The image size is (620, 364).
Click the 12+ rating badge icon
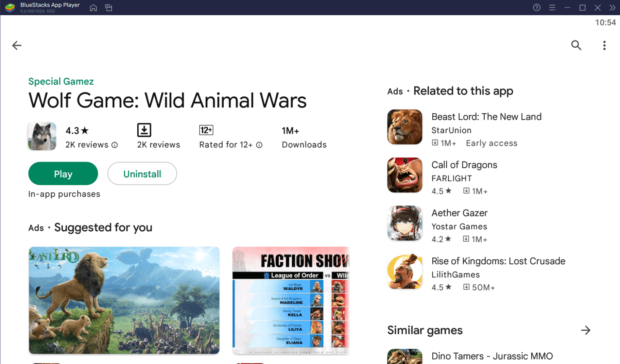pos(206,130)
